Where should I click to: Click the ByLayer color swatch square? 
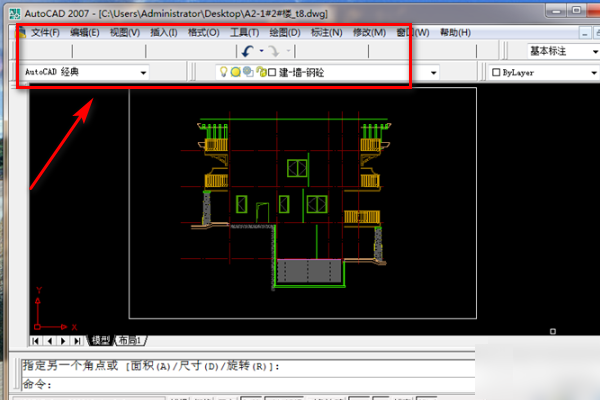coord(496,72)
